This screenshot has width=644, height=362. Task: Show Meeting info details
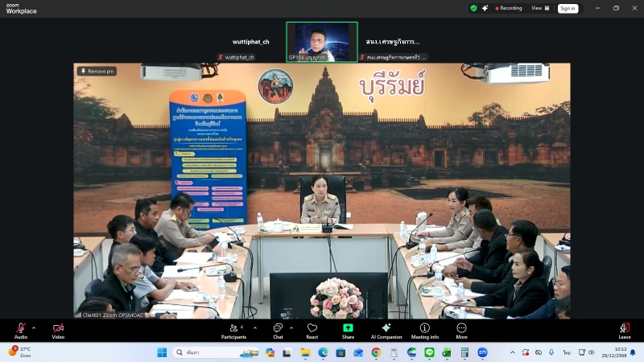click(x=425, y=331)
